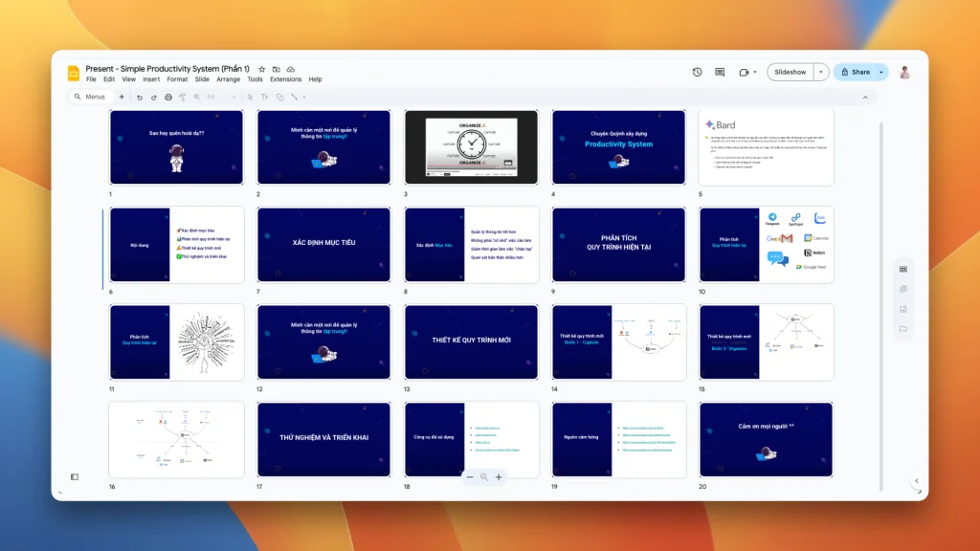
Task: Show the side panel via bottom-right arrow
Action: [x=916, y=481]
